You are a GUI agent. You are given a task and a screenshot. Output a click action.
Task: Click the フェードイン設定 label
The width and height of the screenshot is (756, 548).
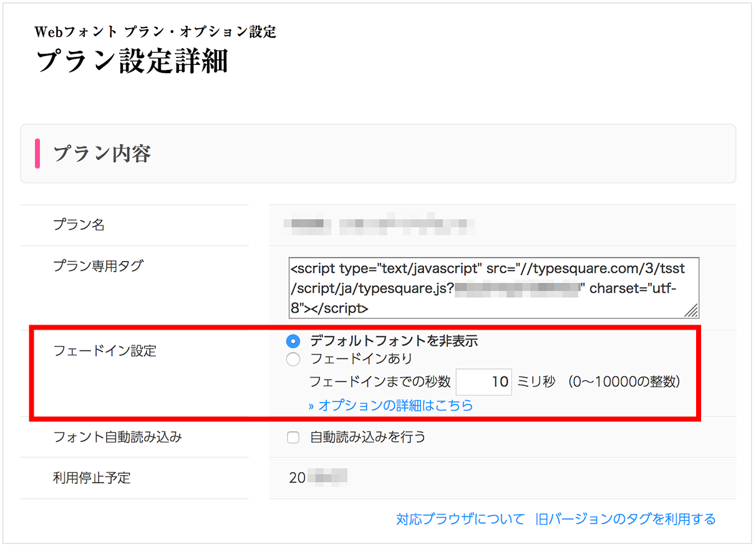pyautogui.click(x=105, y=351)
